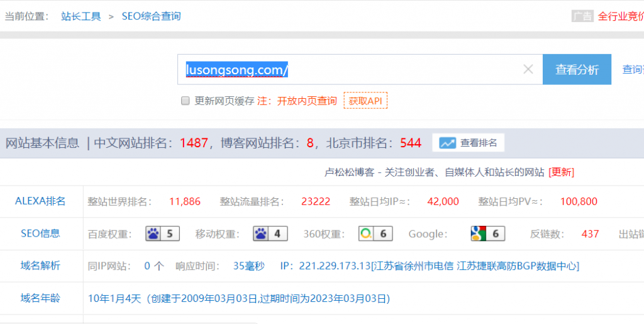The image size is (644, 324).
Task: Clear the search box with X icon
Action: point(528,70)
